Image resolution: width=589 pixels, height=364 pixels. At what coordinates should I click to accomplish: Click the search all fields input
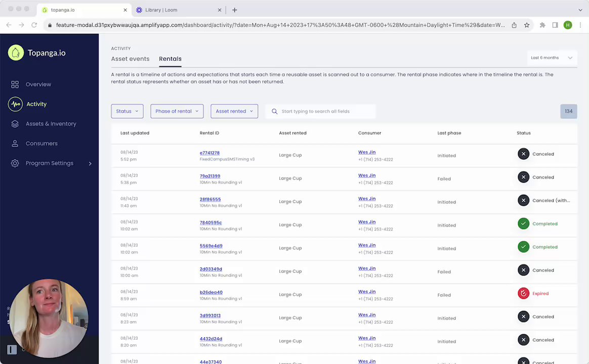(x=324, y=111)
